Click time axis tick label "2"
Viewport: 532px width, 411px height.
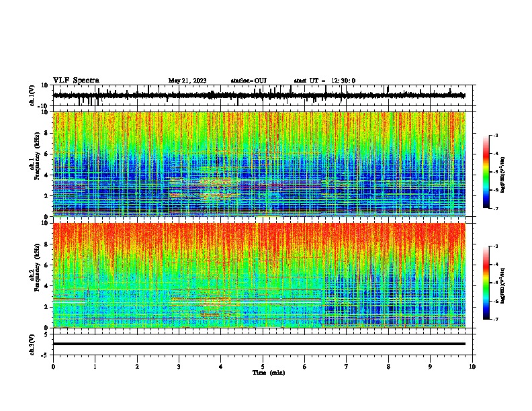137,367
